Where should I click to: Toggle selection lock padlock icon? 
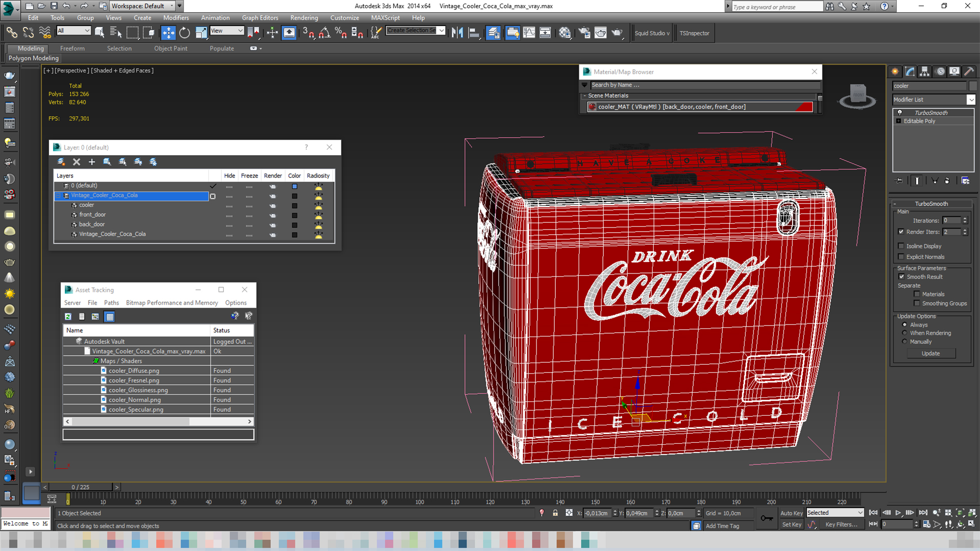[x=555, y=513]
